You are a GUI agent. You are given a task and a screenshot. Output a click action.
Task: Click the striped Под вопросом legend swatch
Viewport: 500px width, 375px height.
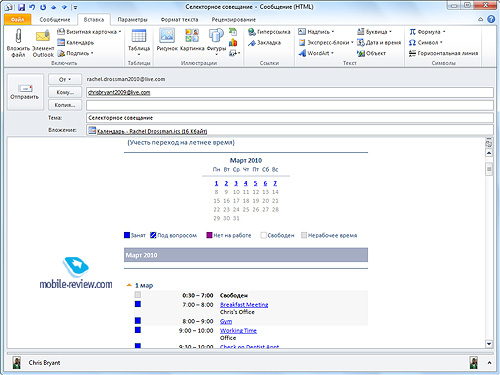tap(153, 235)
